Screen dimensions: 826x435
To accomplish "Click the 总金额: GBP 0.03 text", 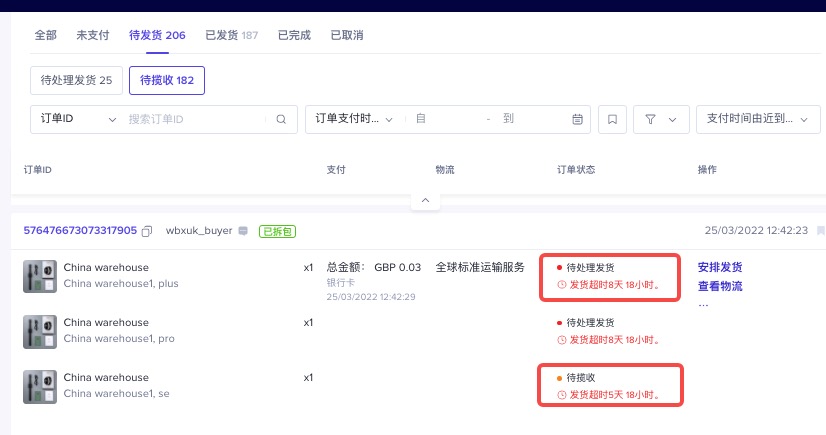I will pyautogui.click(x=373, y=267).
